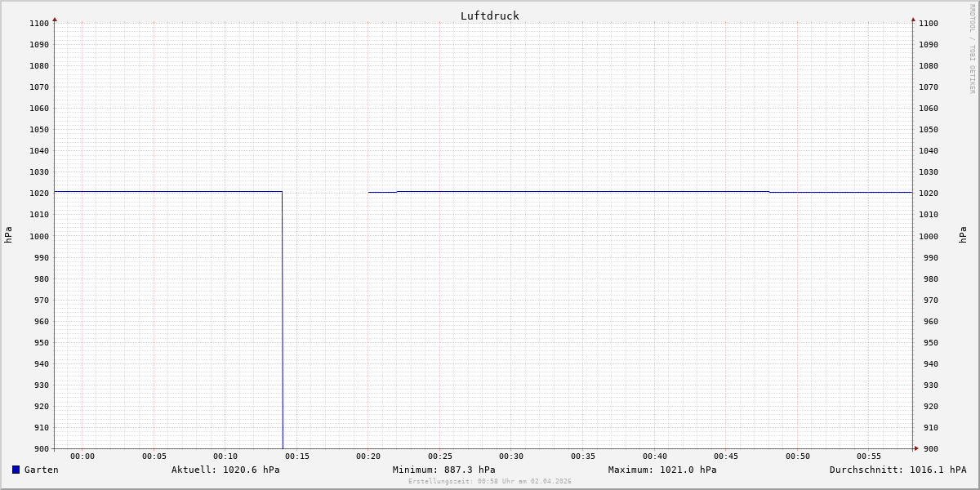Click the 00:00 time axis label
This screenshot has height=490, width=980.
(82, 457)
